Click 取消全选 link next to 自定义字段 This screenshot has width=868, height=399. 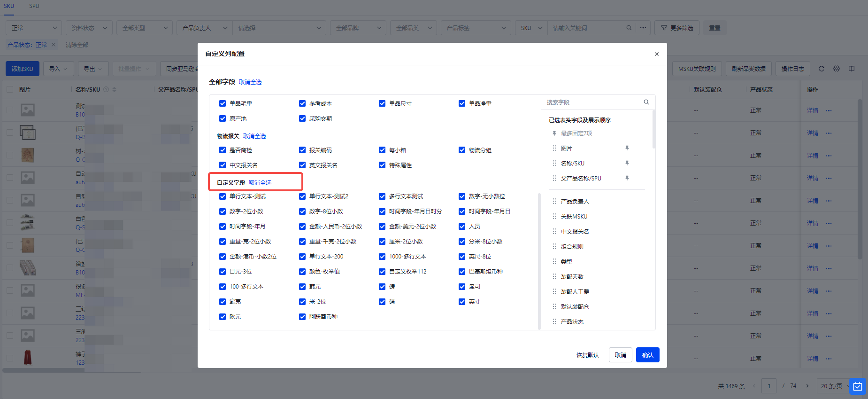click(x=260, y=183)
